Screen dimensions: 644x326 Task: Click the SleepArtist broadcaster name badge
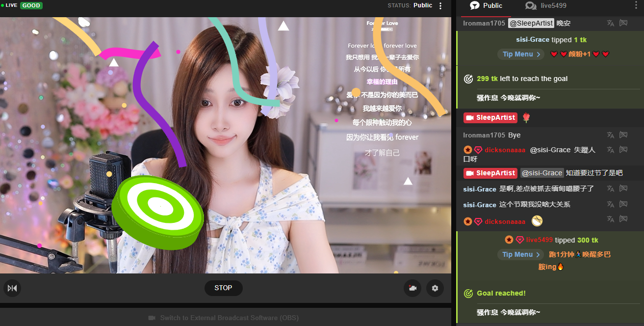click(x=490, y=118)
